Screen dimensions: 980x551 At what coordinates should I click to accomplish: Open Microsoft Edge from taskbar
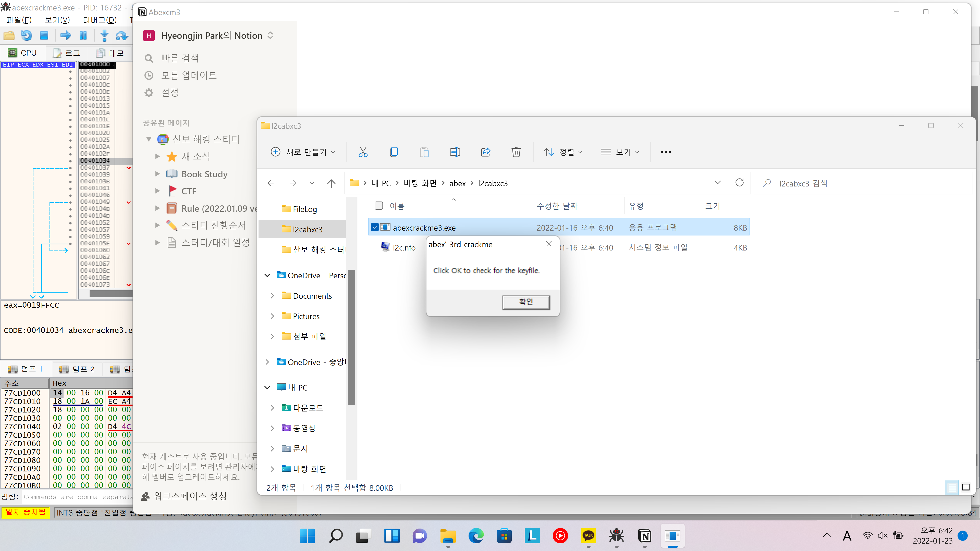pos(475,536)
